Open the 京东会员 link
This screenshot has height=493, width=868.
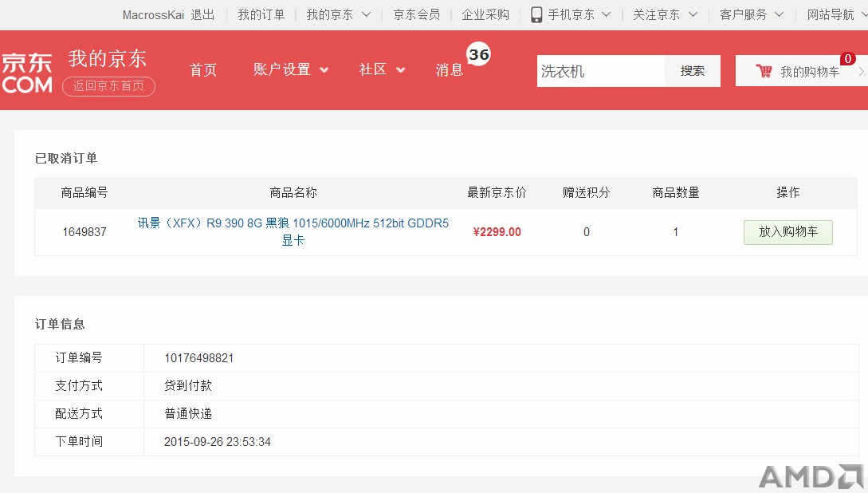coord(417,15)
